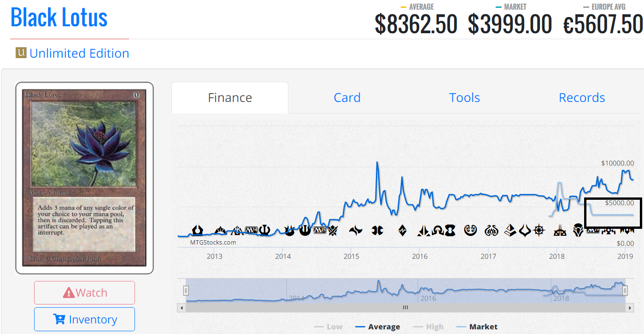
Task: Click the Eldritch Moon set symbol
Action: pos(450,230)
